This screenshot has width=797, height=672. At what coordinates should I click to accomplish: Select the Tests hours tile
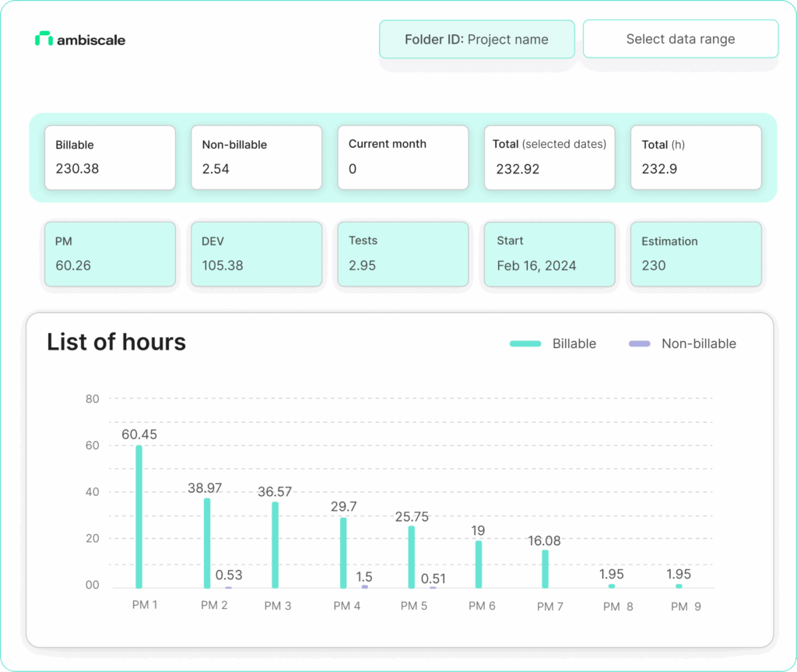(402, 254)
